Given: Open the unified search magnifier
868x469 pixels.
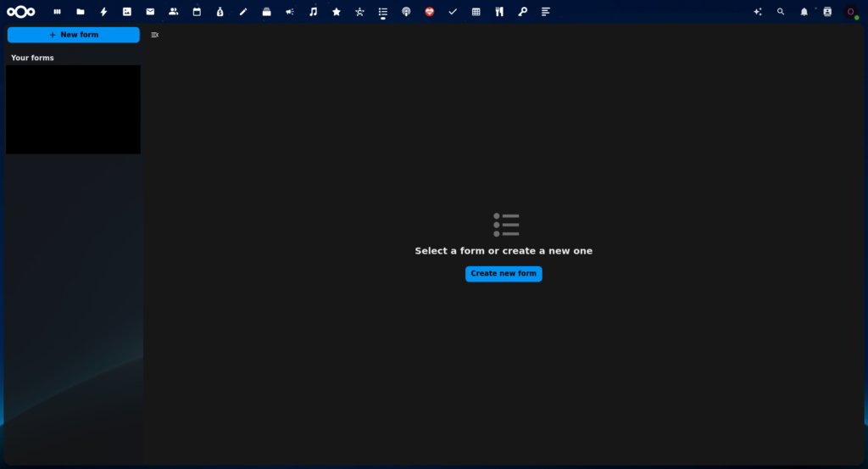Looking at the screenshot, I should click(x=781, y=12).
